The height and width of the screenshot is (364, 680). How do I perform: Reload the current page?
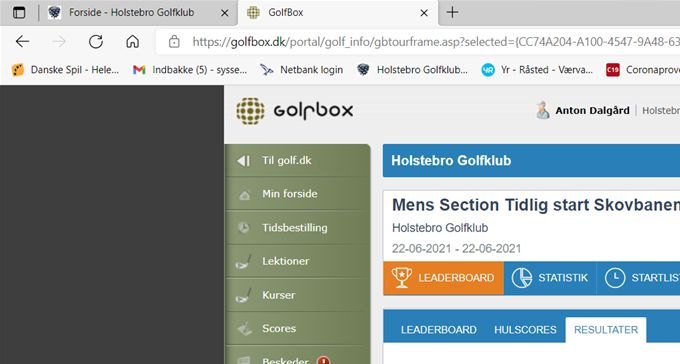[95, 42]
